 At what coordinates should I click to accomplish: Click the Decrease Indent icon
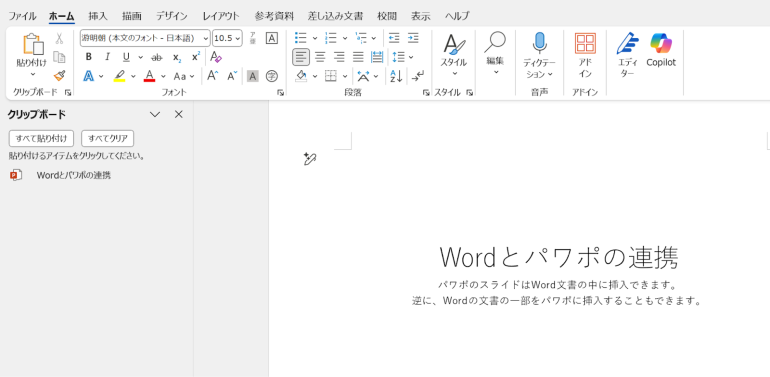click(394, 38)
